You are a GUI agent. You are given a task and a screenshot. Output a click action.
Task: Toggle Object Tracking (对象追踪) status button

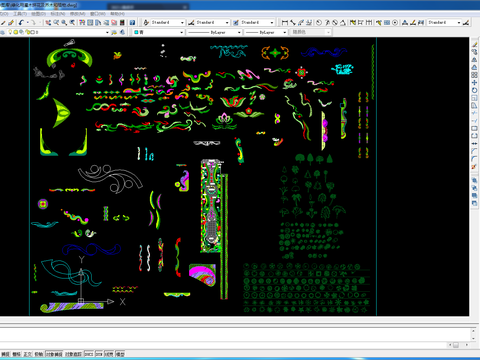point(73,354)
